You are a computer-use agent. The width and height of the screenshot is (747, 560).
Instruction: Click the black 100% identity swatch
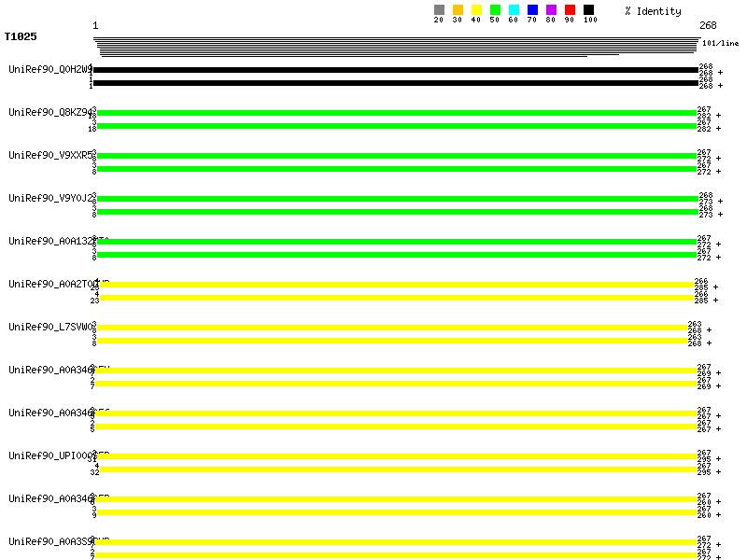(x=588, y=10)
